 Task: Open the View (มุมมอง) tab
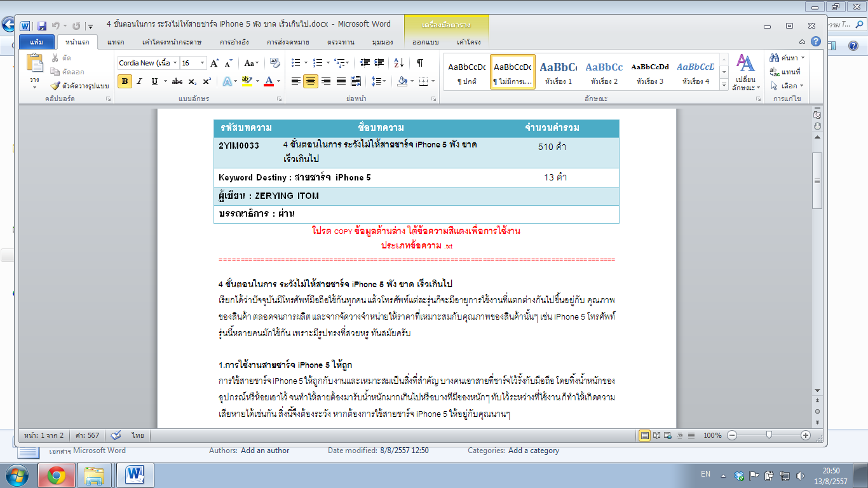click(383, 42)
